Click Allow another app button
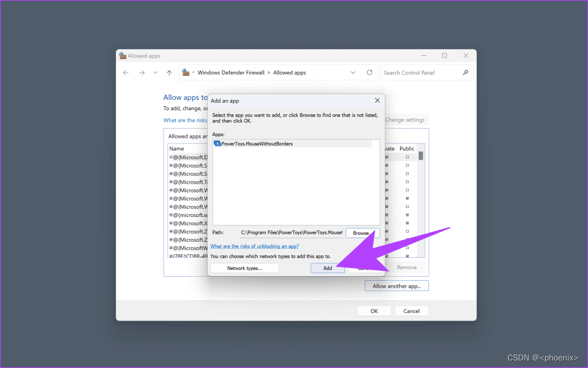588x368 pixels. tap(397, 286)
